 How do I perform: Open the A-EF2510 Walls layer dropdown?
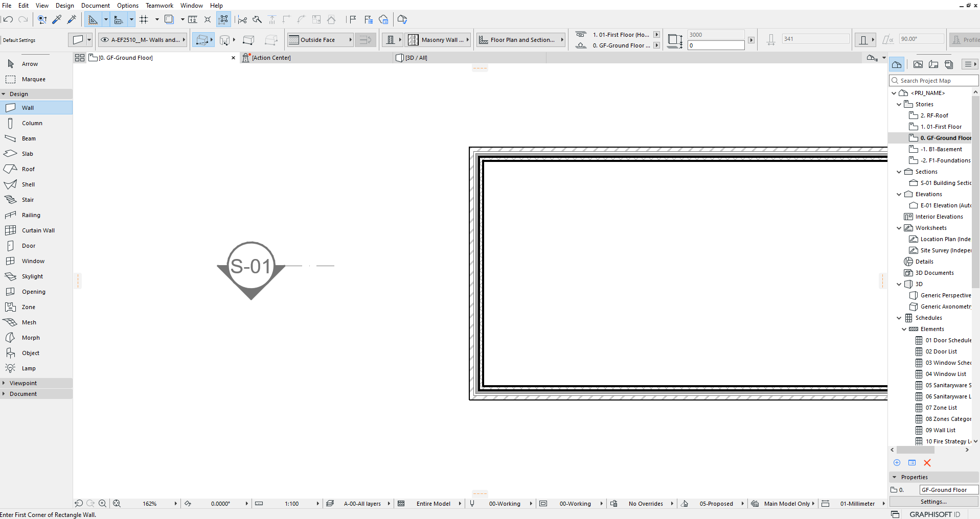coord(142,40)
